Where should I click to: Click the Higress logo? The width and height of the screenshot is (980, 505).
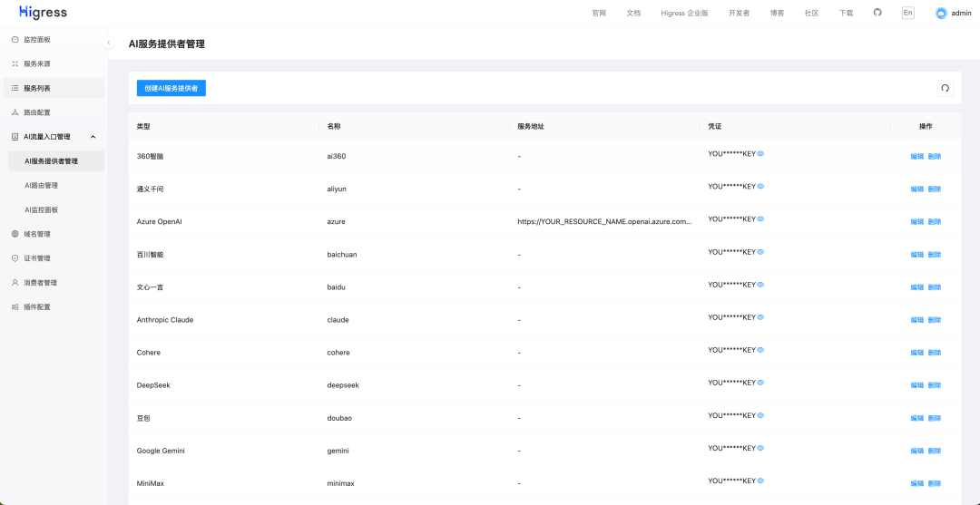43,13
